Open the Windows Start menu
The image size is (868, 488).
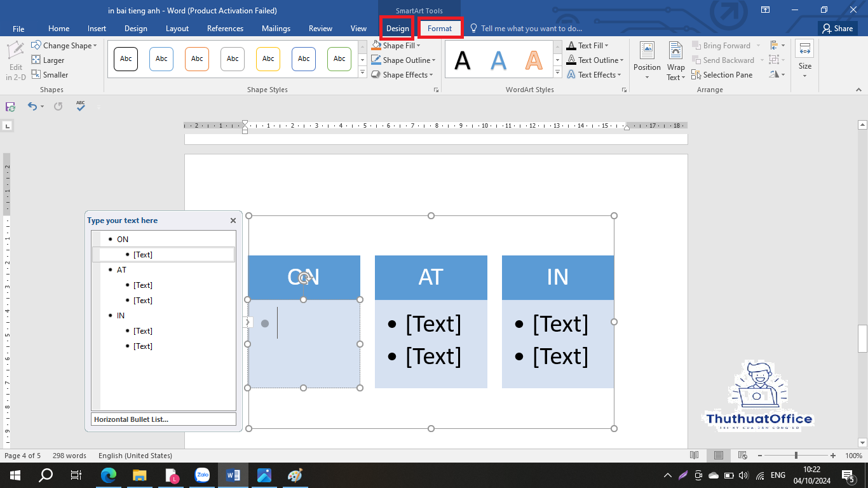pyautogui.click(x=15, y=475)
